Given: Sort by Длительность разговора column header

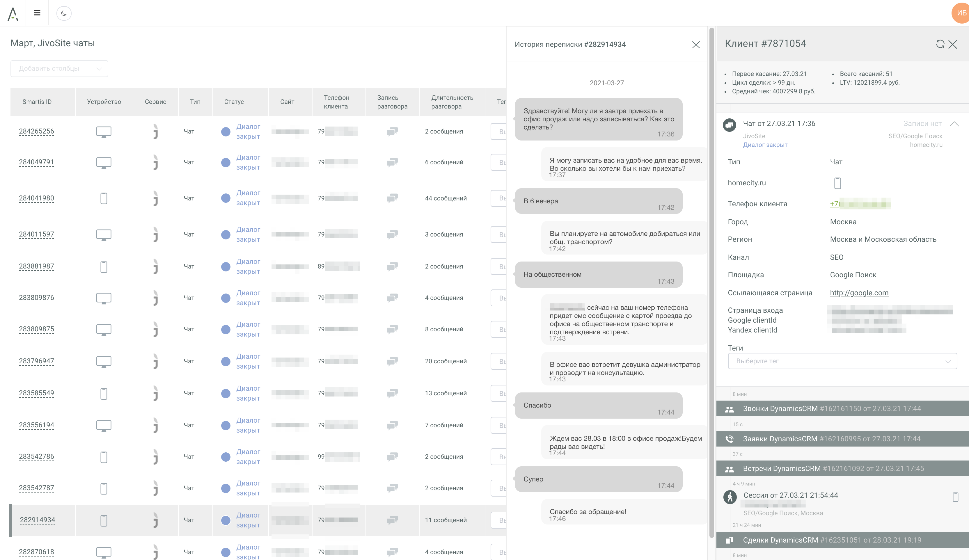Looking at the screenshot, I should [x=452, y=102].
